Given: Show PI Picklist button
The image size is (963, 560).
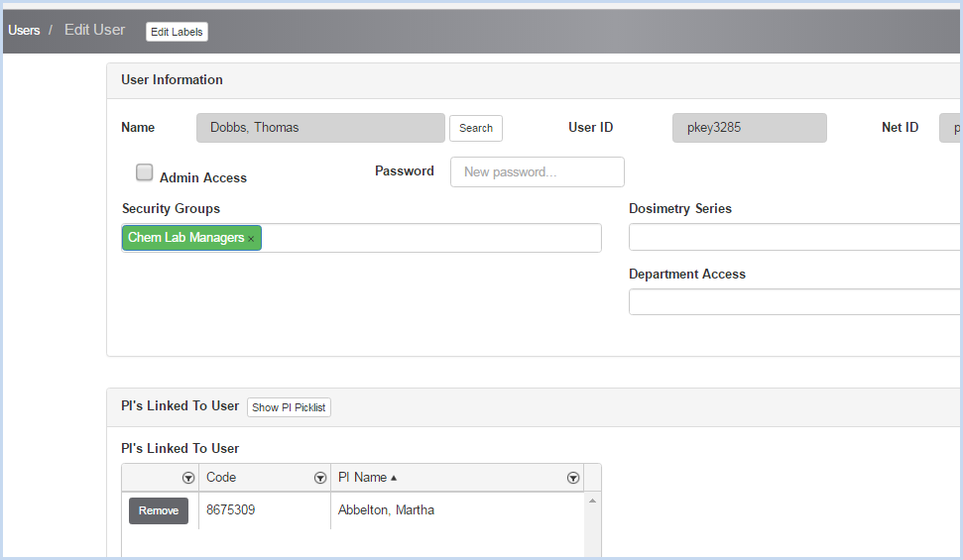Looking at the screenshot, I should (289, 407).
